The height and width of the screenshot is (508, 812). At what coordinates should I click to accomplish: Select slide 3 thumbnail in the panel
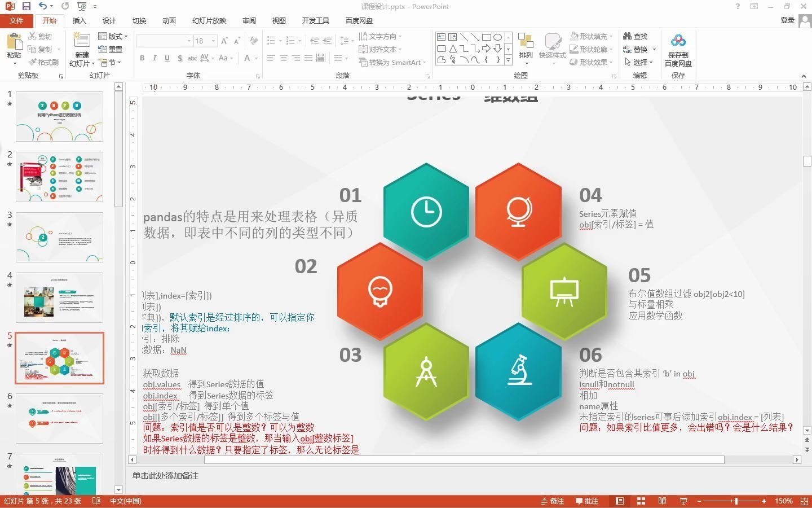(59, 237)
